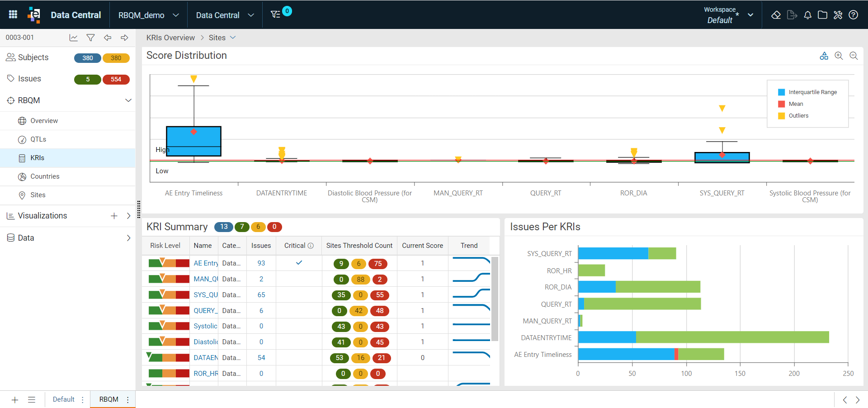Open the Workspace Default dropdown
The width and height of the screenshot is (868, 408).
click(x=728, y=15)
